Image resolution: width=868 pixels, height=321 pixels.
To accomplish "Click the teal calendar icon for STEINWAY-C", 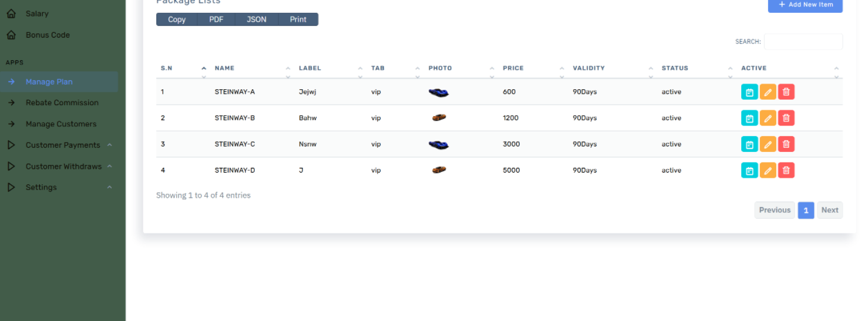I will point(749,144).
